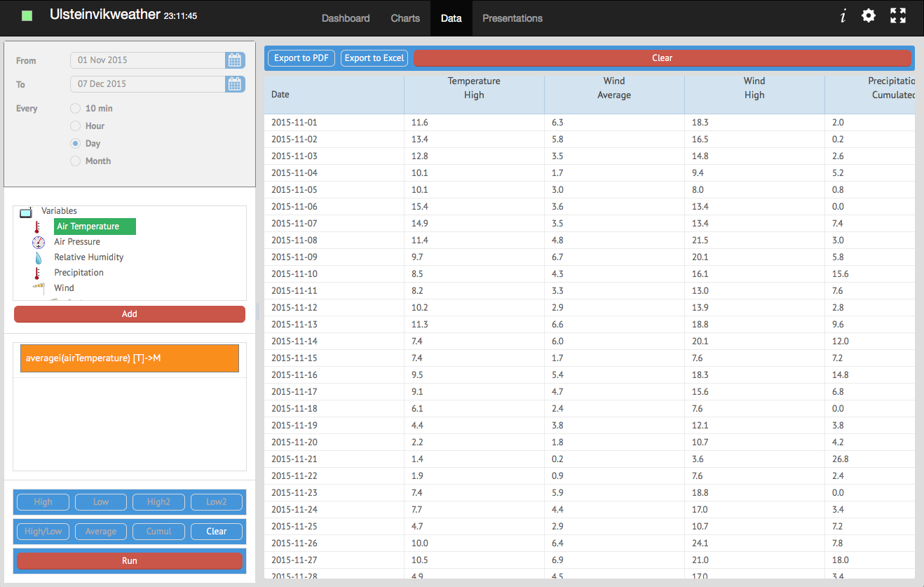Click the Average function button
The width and height of the screenshot is (924, 587).
tap(101, 532)
